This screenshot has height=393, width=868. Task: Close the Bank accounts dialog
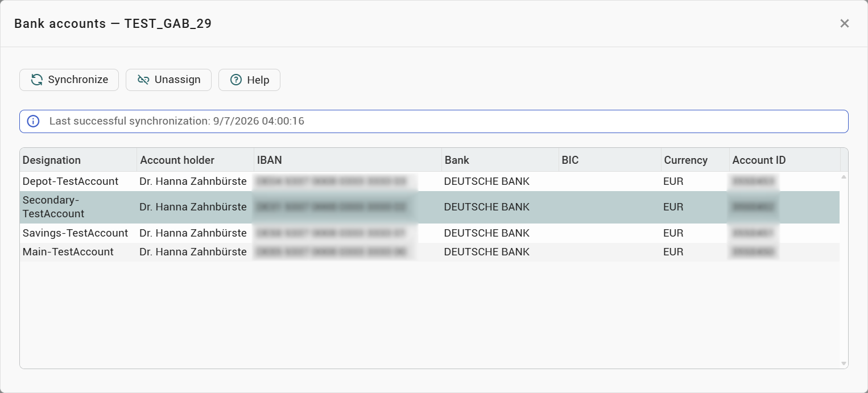click(845, 23)
